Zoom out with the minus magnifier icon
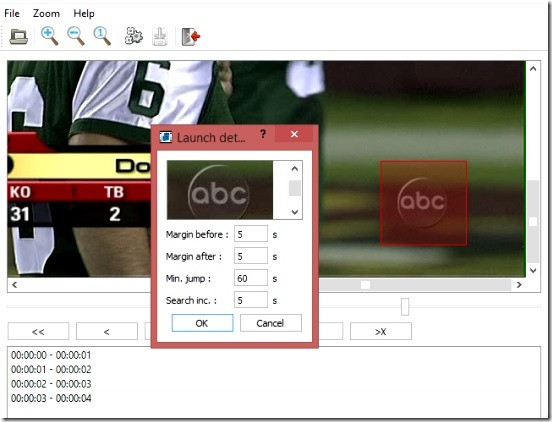552x422 pixels. [x=76, y=36]
